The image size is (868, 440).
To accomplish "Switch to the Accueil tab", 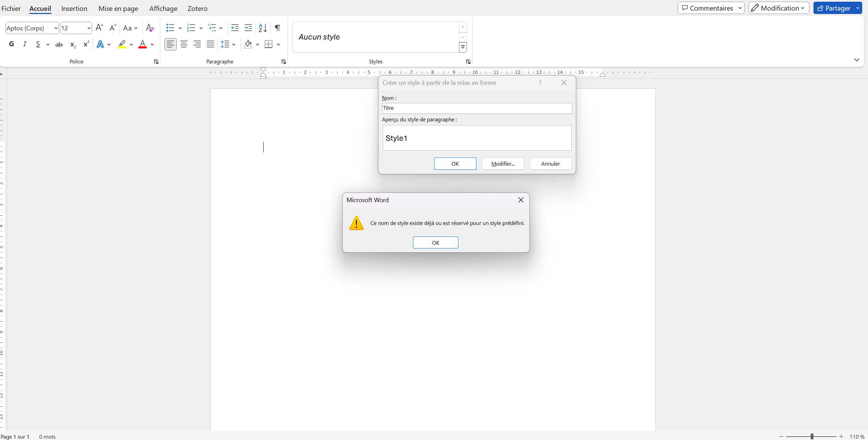I will (x=40, y=9).
